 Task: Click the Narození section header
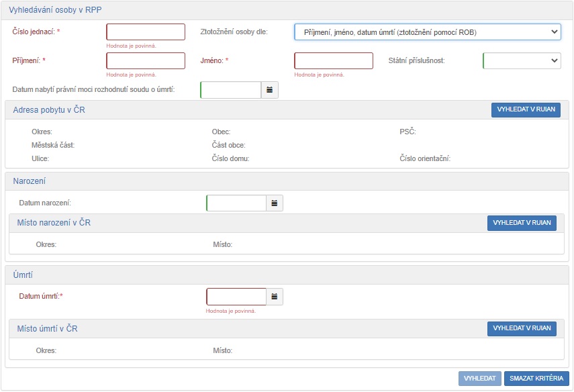click(30, 181)
